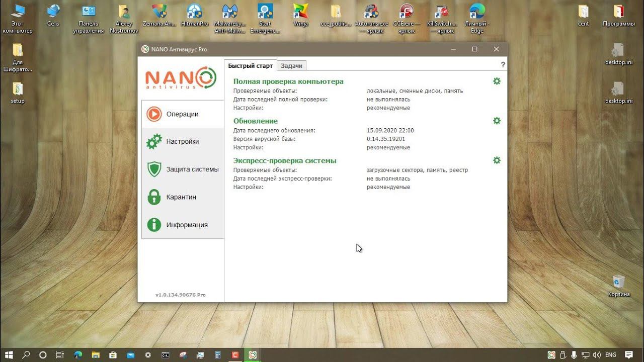The width and height of the screenshot is (644, 362).
Task: Select the cent folder on desktop
Action: tap(584, 16)
